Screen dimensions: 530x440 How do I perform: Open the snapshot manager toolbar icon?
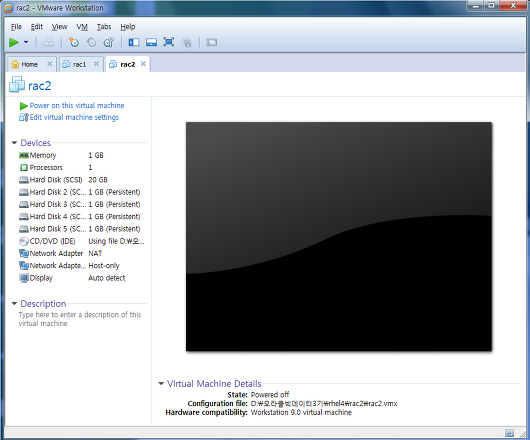pyautogui.click(x=109, y=42)
